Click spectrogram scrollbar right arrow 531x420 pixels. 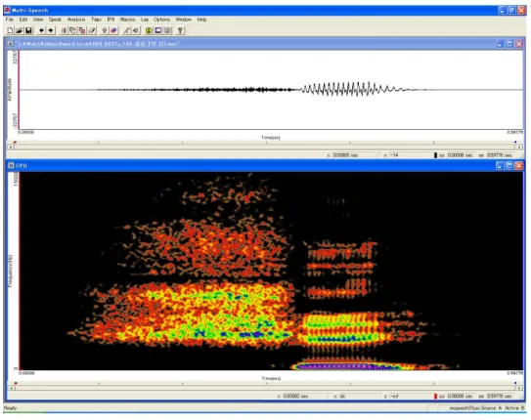point(519,388)
